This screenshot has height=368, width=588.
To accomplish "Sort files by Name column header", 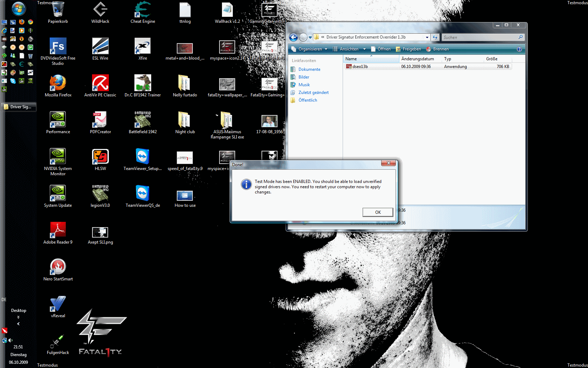I will pos(371,59).
